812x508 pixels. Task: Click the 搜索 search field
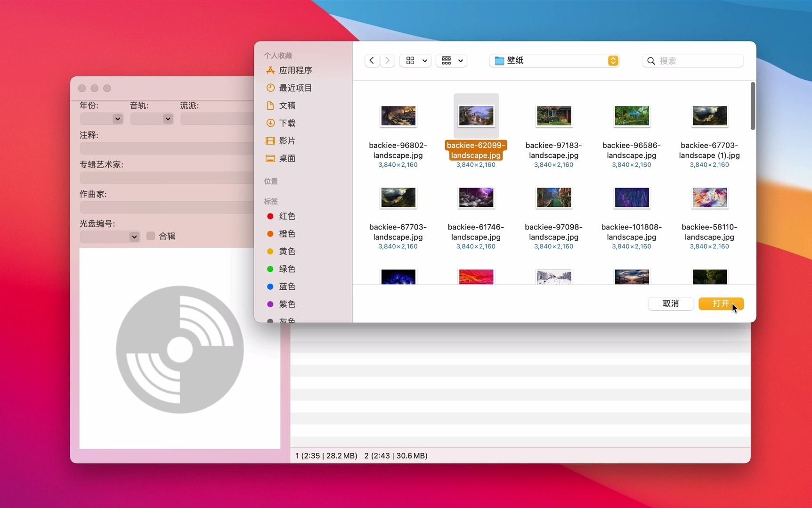(693, 61)
